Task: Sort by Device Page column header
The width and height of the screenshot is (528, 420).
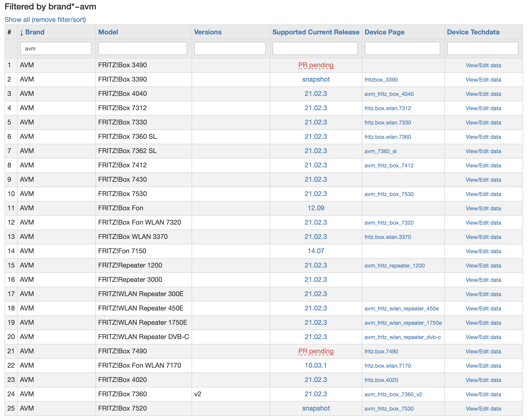Action: (x=385, y=32)
